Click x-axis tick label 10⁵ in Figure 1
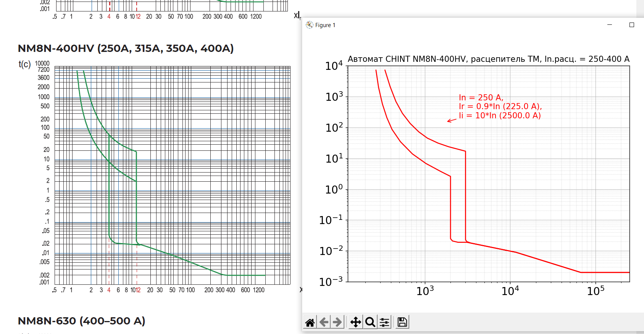644x334 pixels. 596,291
